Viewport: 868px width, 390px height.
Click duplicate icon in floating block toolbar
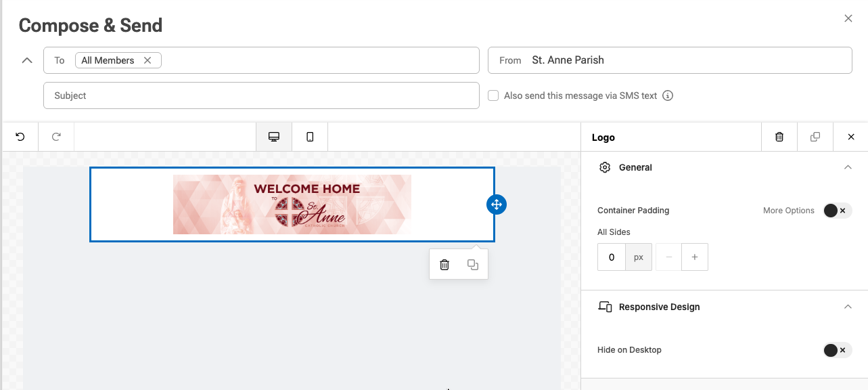(x=473, y=265)
